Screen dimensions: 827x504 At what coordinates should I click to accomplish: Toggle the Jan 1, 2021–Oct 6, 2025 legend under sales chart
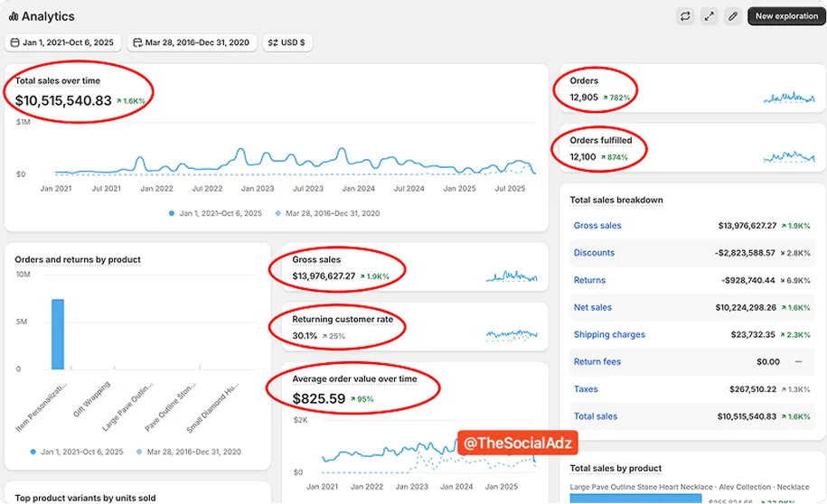[215, 213]
